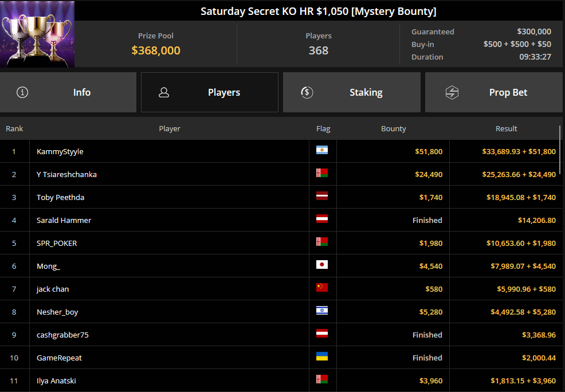Select player jack chan
Screen dimensions: 565x392
(53, 289)
